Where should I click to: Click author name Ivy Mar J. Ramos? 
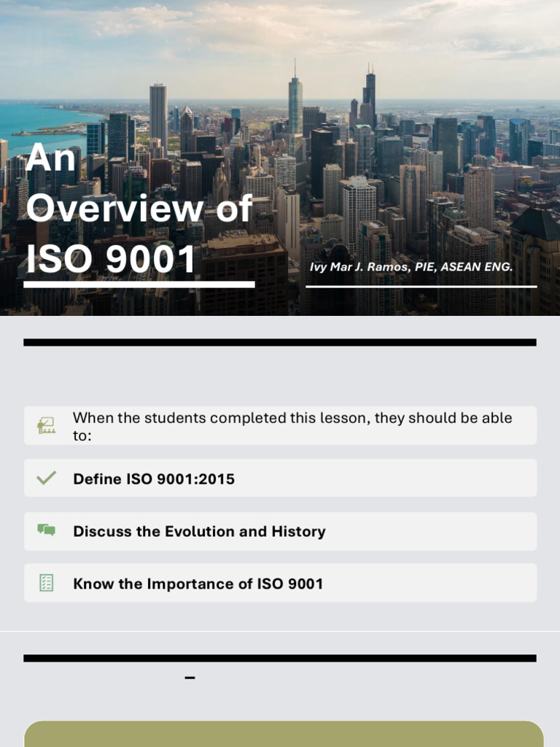pos(411,267)
